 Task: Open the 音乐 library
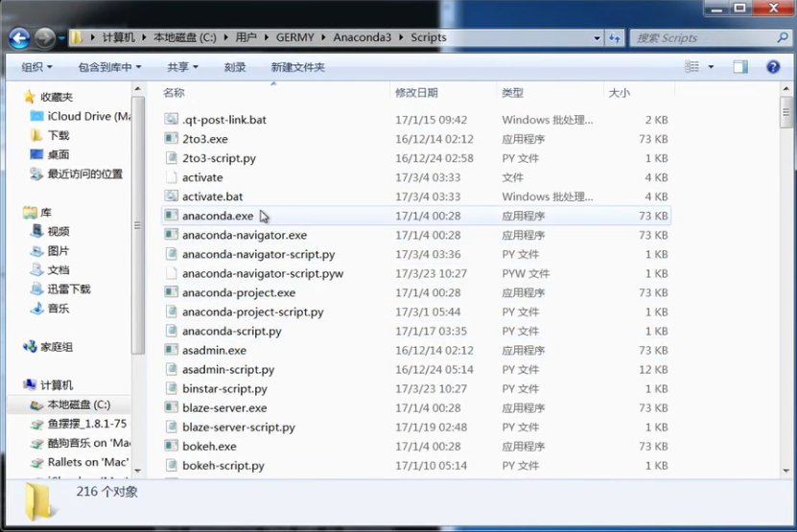[x=50, y=309]
